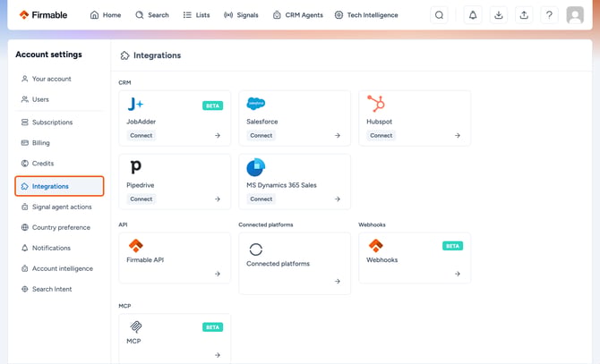Image resolution: width=600 pixels, height=364 pixels.
Task: Open the help question mark icon
Action: (549, 15)
